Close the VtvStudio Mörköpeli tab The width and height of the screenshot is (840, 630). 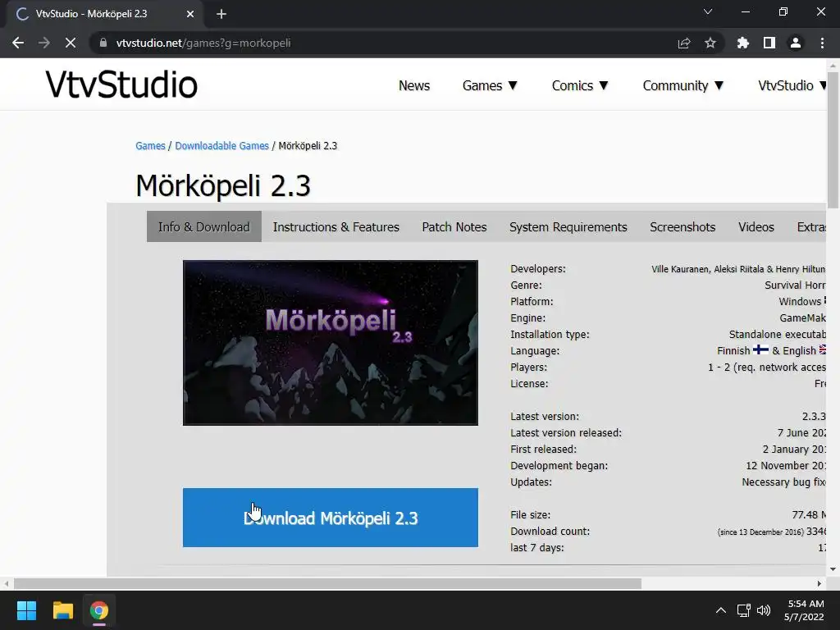[x=190, y=14]
